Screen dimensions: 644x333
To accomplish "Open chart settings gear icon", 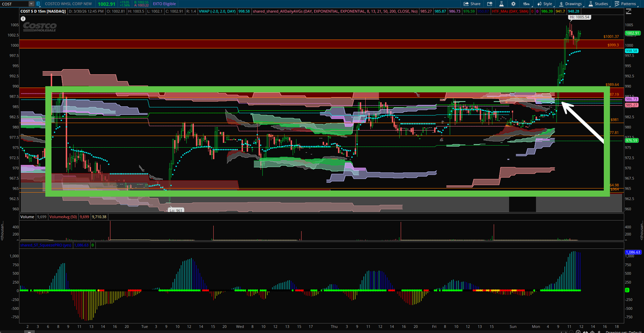I will [513, 3].
